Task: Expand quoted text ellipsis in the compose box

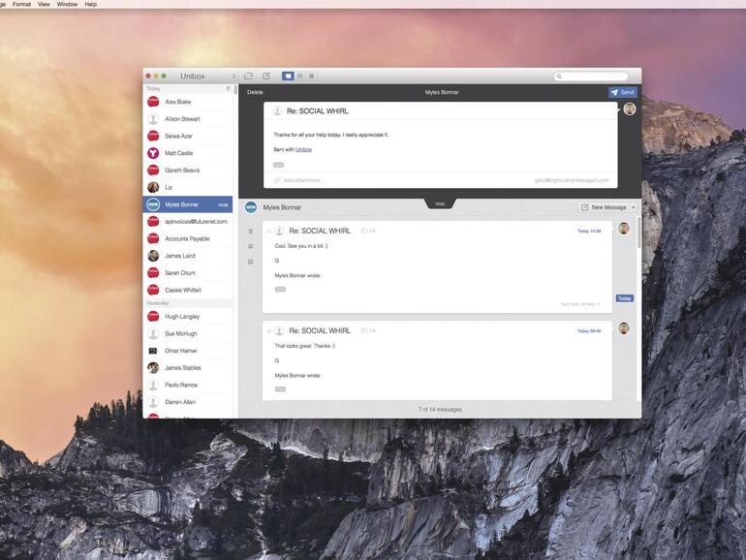Action: [278, 165]
